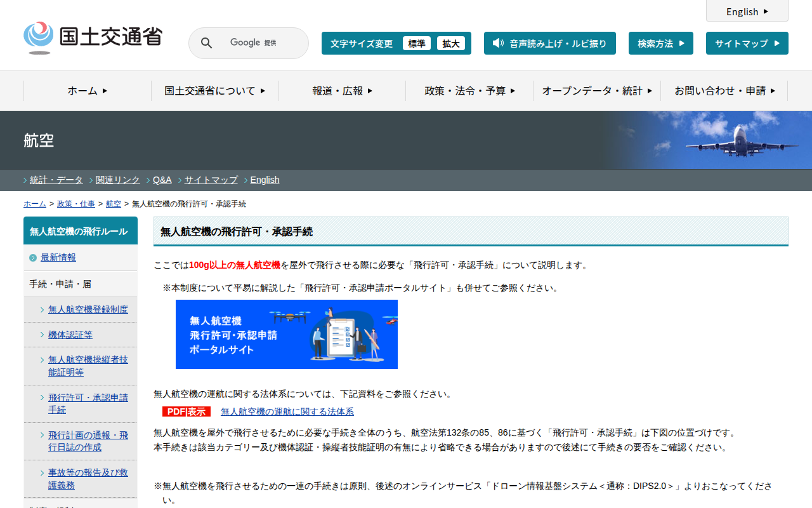The width and height of the screenshot is (812, 508).
Task: Click 政策・仕事 breadcrumb link
Action: [76, 204]
